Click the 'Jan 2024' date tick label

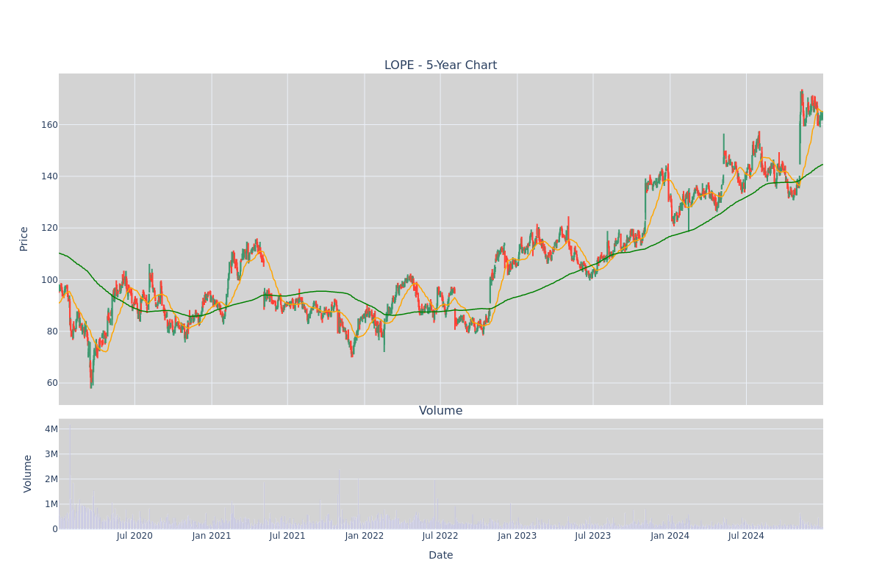(670, 536)
